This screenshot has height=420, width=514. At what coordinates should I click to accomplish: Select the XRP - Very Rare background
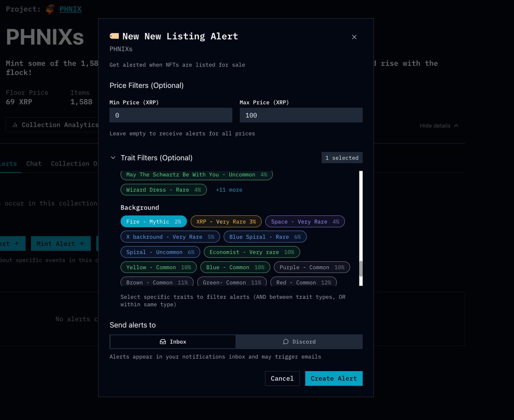pos(226,222)
